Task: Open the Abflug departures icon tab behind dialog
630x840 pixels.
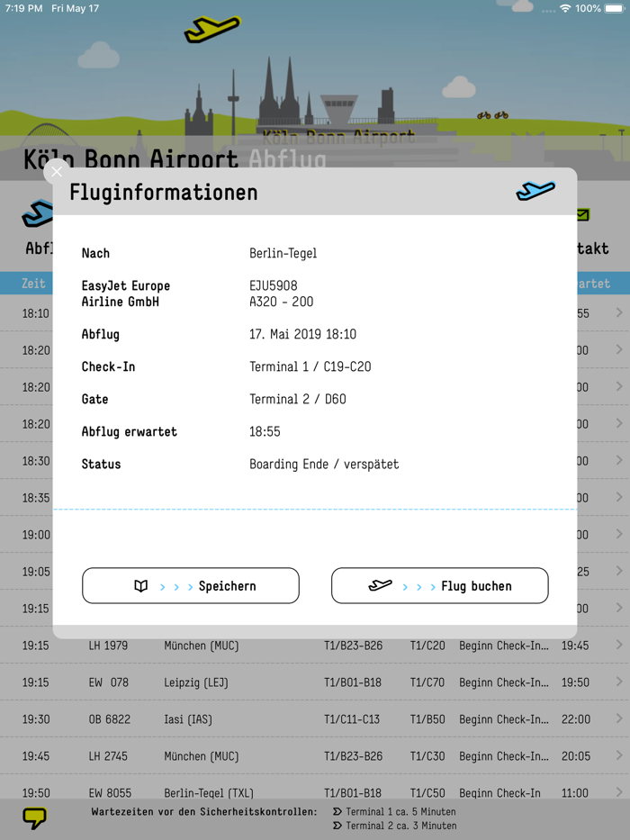Action: [38, 213]
